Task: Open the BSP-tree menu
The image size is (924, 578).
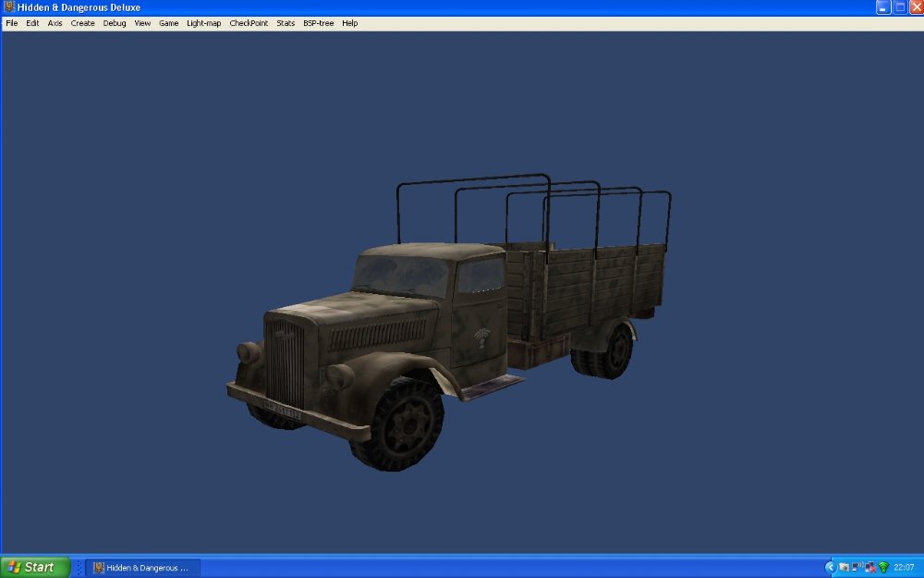Action: (319, 23)
